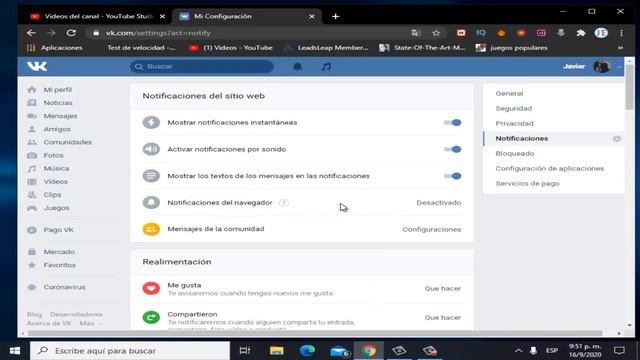Open the Chrome extensions puzzle icon

(x=580, y=33)
